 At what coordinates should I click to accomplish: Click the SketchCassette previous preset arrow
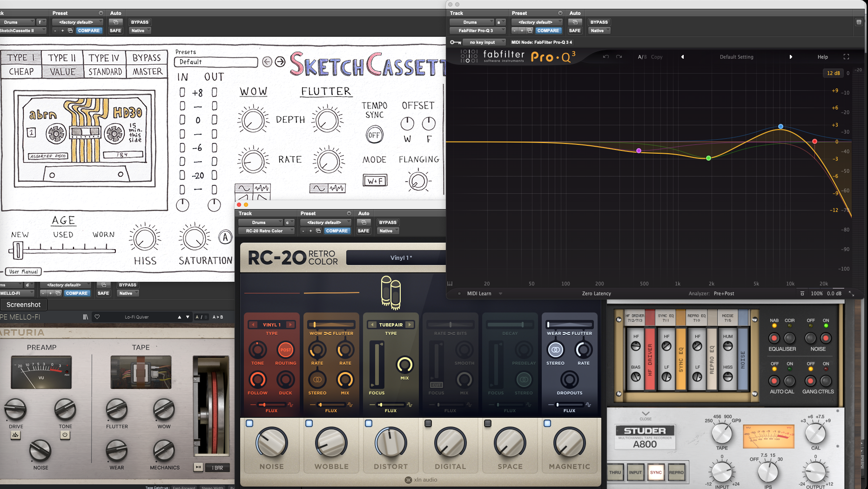pos(267,62)
